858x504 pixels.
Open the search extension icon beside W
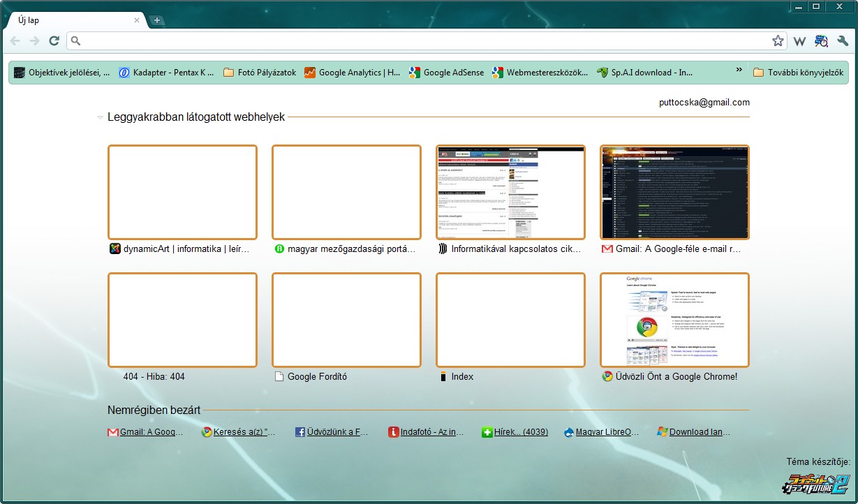coord(821,41)
